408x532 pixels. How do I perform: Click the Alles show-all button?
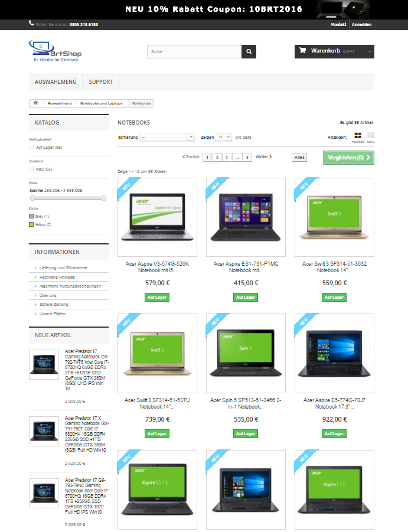pos(299,158)
